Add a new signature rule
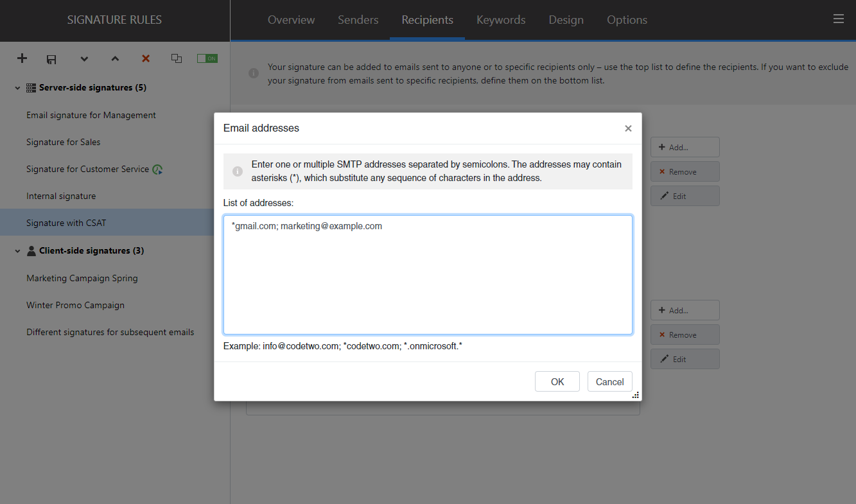856x504 pixels. coord(21,58)
